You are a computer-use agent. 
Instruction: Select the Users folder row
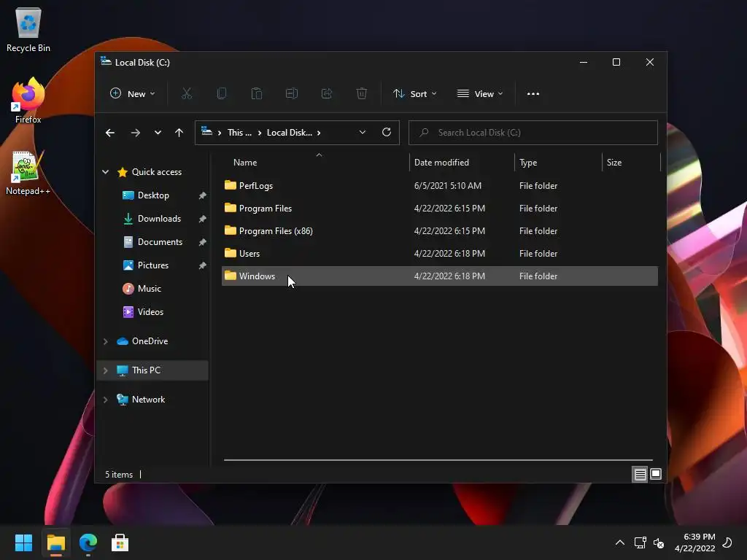click(x=439, y=254)
